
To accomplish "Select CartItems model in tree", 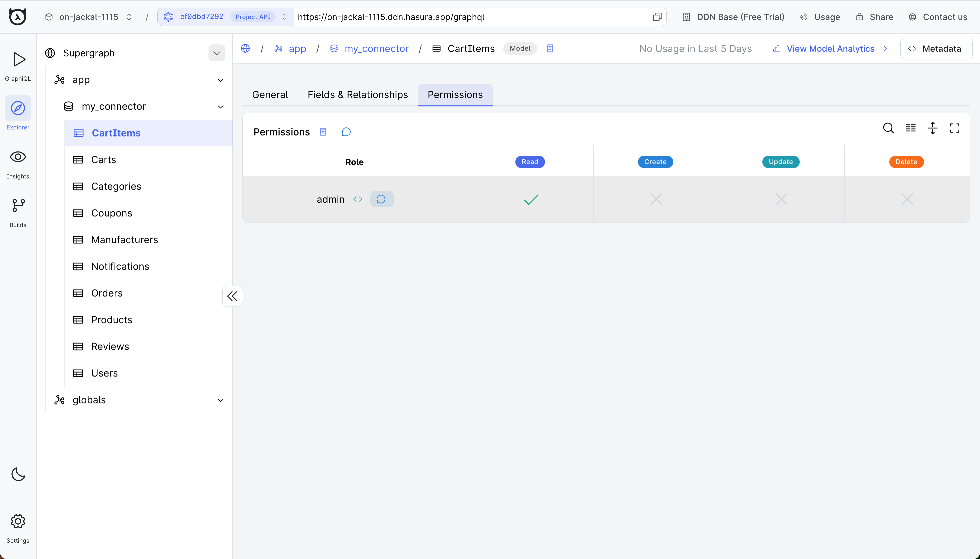I will (148, 133).
